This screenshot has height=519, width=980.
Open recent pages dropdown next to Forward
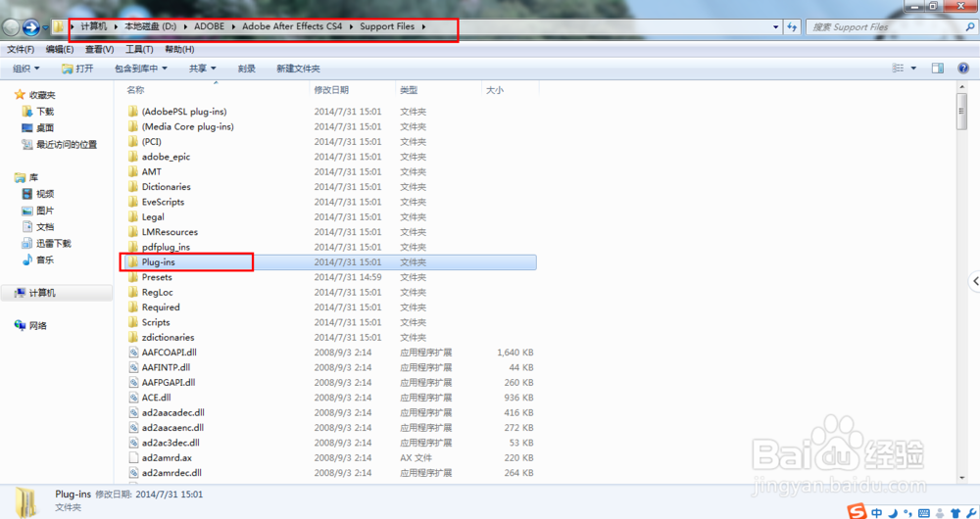coord(45,27)
